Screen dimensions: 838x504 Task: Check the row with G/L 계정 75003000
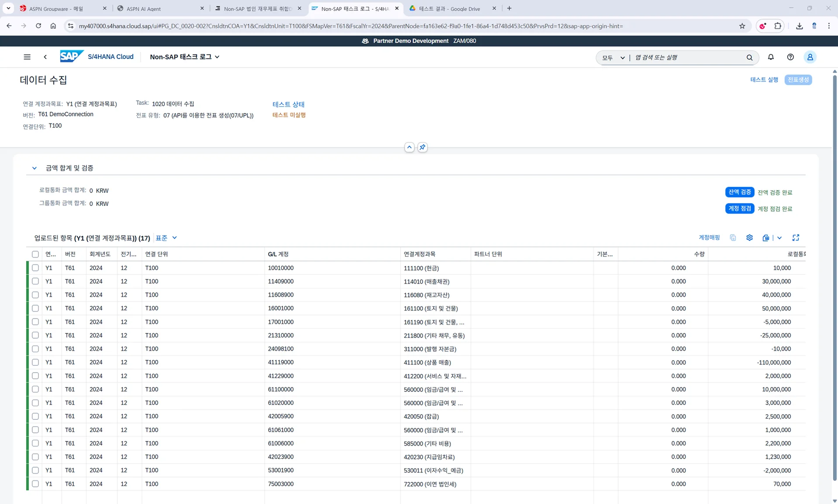tap(35, 484)
